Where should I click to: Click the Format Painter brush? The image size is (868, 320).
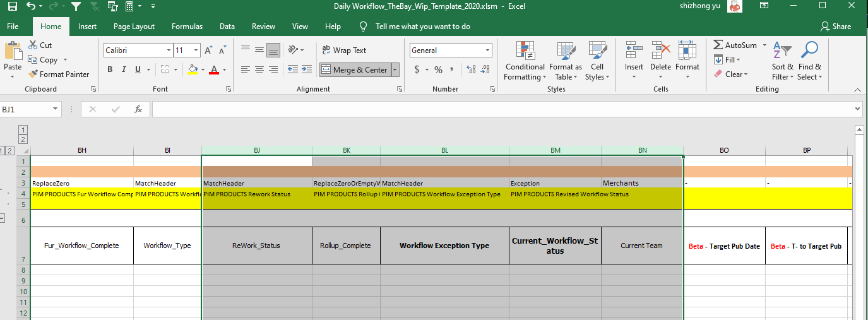click(59, 74)
